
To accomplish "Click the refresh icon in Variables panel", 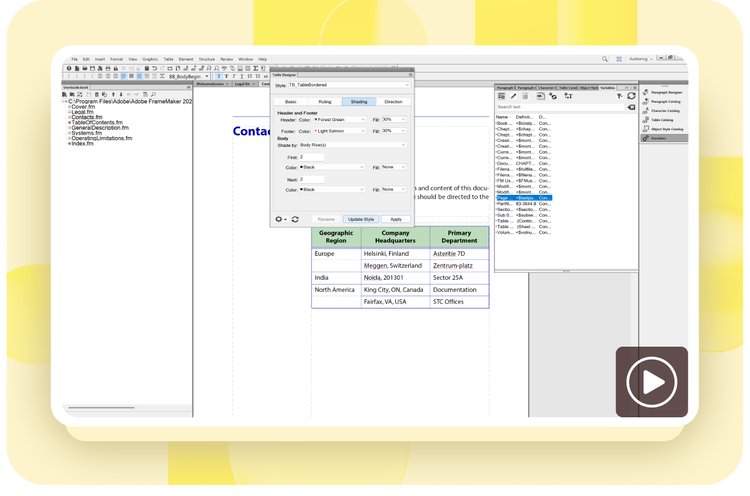I will [x=631, y=96].
